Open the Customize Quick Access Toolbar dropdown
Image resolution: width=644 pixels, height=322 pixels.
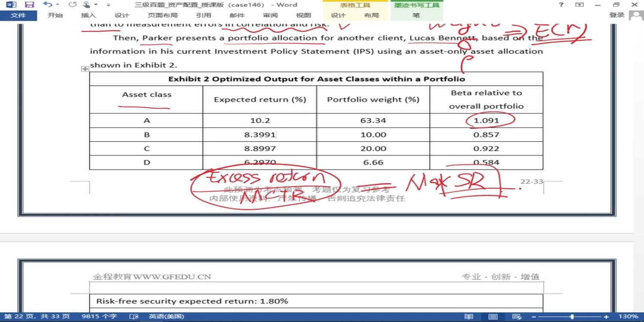pos(108,5)
